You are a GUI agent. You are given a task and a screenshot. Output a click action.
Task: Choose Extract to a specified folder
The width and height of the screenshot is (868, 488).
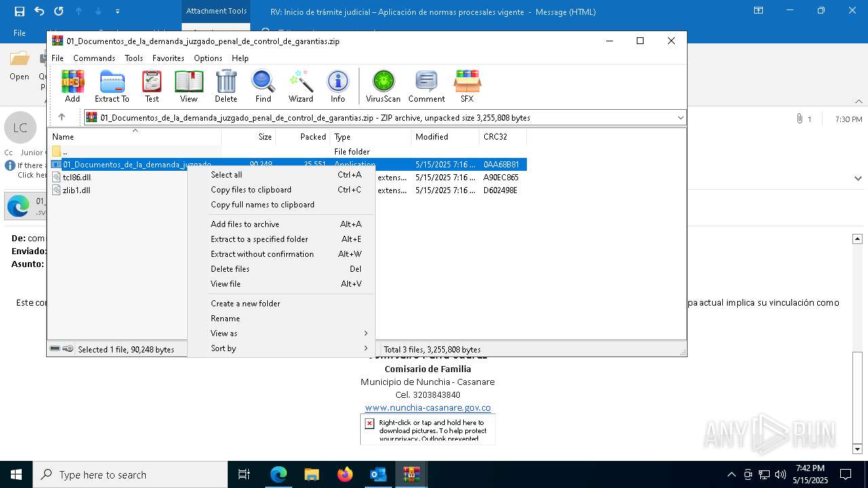click(x=281, y=239)
